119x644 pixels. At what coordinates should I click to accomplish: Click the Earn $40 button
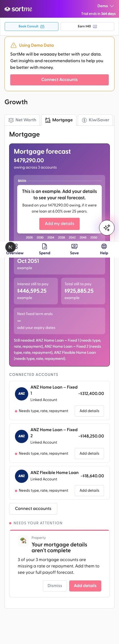87,27
